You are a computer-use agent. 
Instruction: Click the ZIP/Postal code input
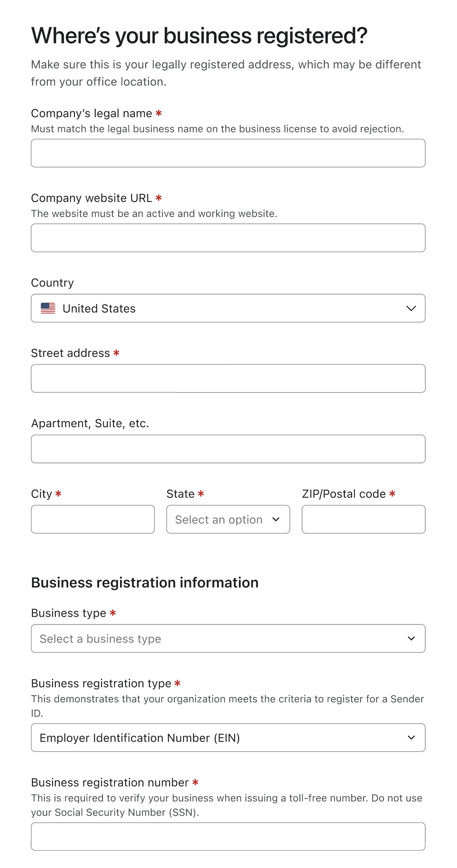pyautogui.click(x=363, y=519)
